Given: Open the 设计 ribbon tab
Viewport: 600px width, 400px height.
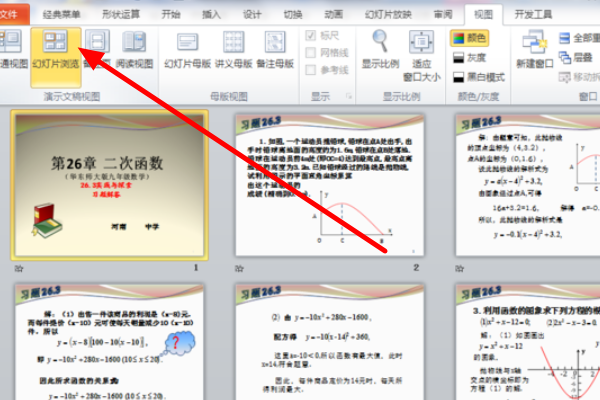Looking at the screenshot, I should pyautogui.click(x=252, y=15).
